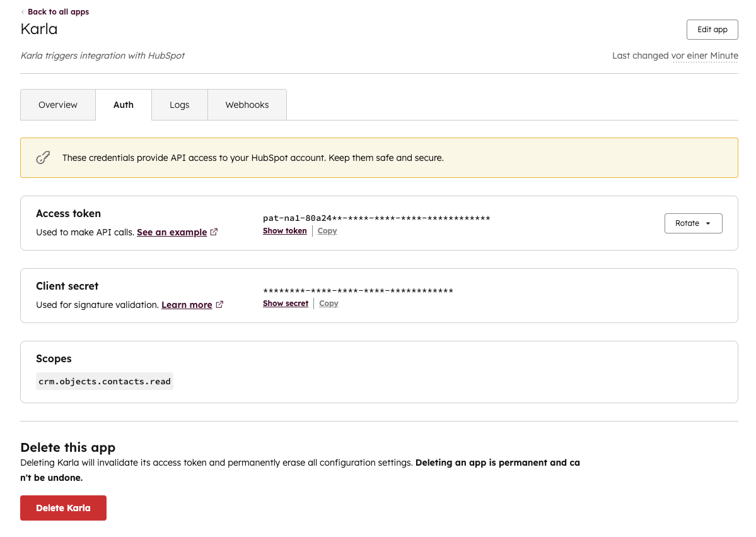Show the hidden client secret
Viewport: 756px width, 537px height.
(x=285, y=303)
